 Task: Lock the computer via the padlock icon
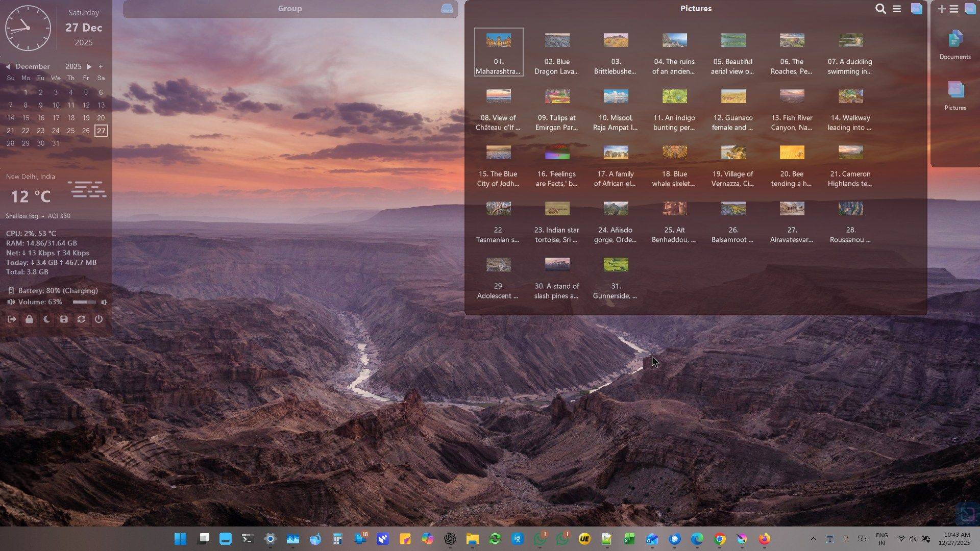(x=29, y=319)
